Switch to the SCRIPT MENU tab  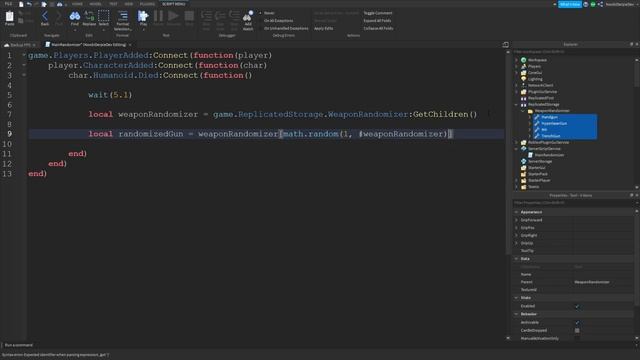pyautogui.click(x=174, y=4)
